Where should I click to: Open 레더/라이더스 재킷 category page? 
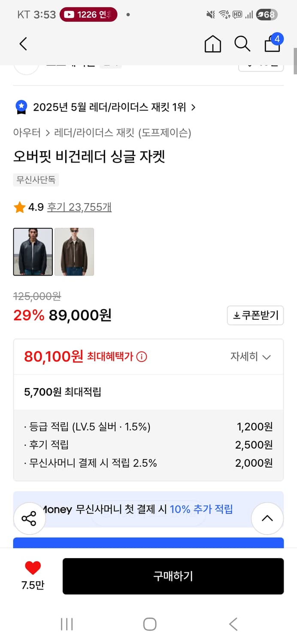point(82,134)
